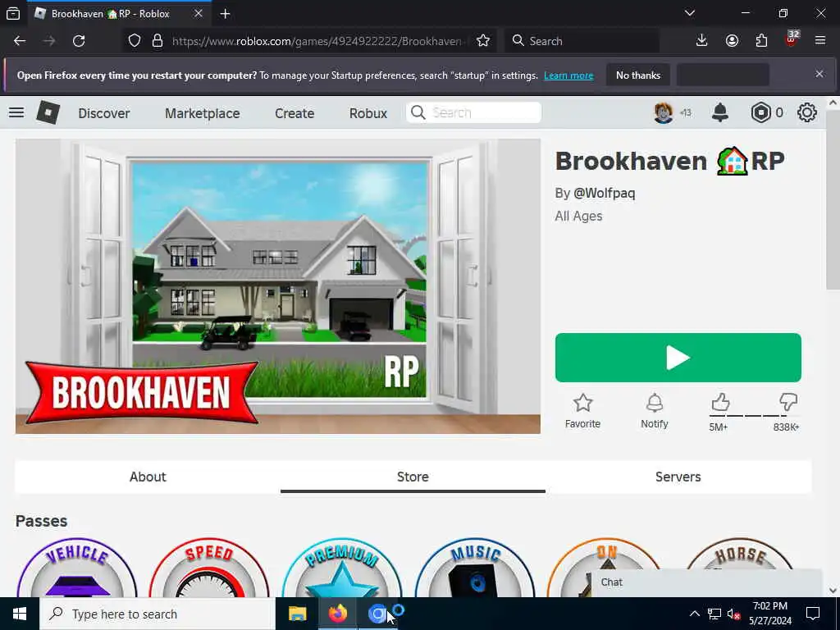840x630 pixels.
Task: Open the Roblox hamburger navigation menu
Action: click(16, 112)
